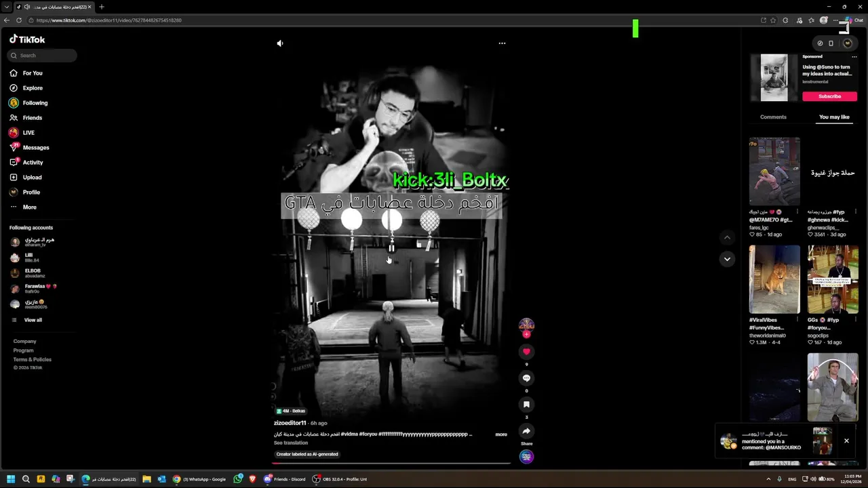
Task: Open options for #ViralVibes recommended video
Action: click(x=797, y=320)
